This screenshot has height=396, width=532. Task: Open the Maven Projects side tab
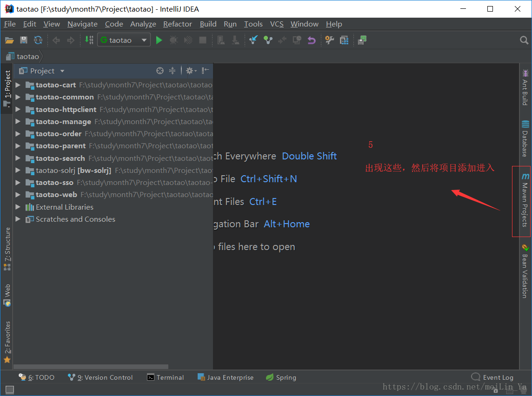pyautogui.click(x=525, y=200)
